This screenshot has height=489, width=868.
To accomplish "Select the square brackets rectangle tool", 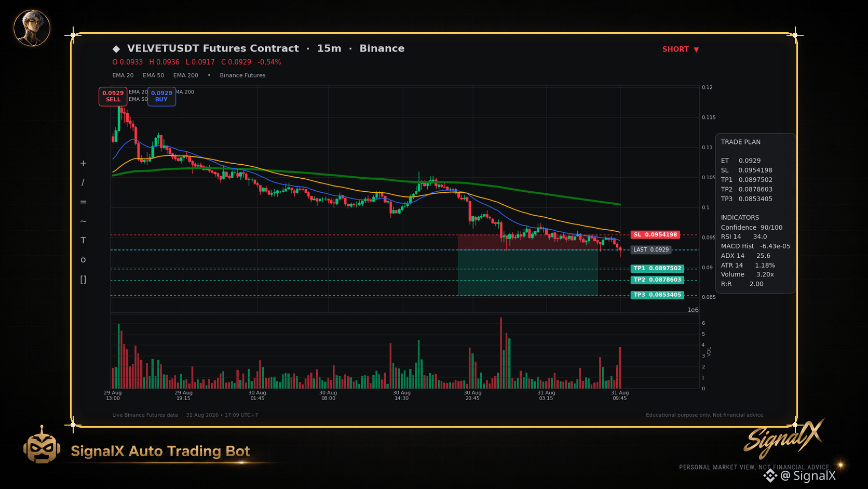I will [x=83, y=279].
